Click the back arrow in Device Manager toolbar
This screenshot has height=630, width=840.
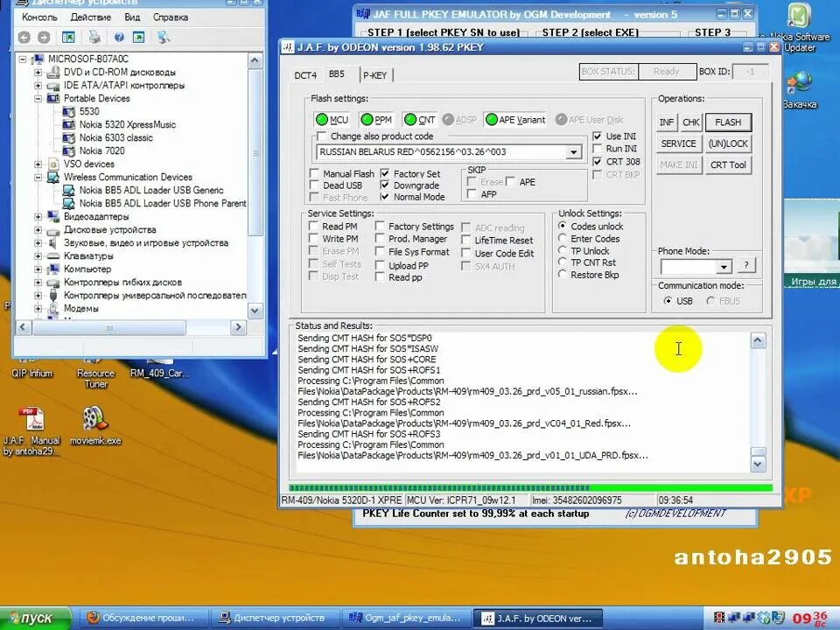(x=24, y=37)
